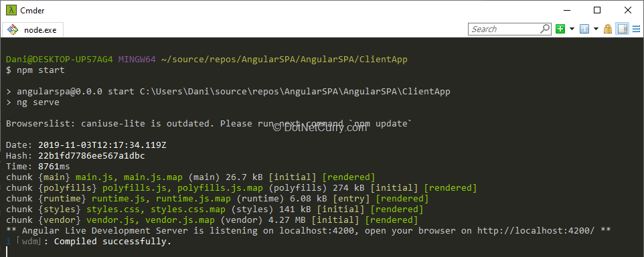
Task: Maximize the Cmder window
Action: (597, 10)
